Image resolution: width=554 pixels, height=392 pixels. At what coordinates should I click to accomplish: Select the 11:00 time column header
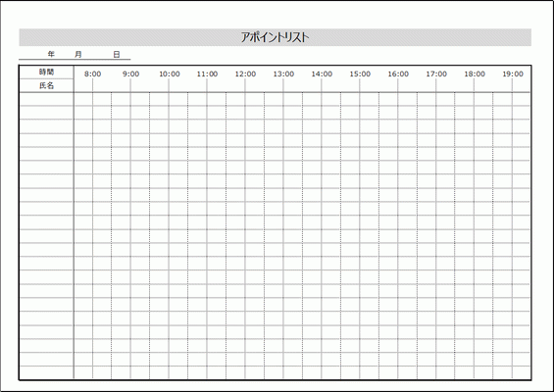[207, 73]
